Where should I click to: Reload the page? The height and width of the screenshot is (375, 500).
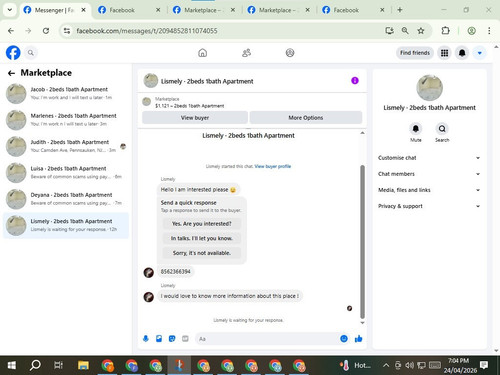(46, 31)
